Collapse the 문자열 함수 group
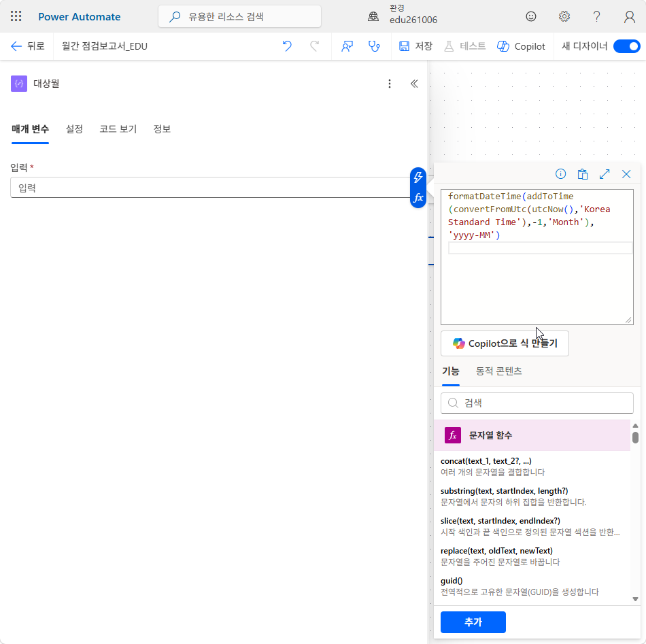The height and width of the screenshot is (644, 646). click(532, 435)
